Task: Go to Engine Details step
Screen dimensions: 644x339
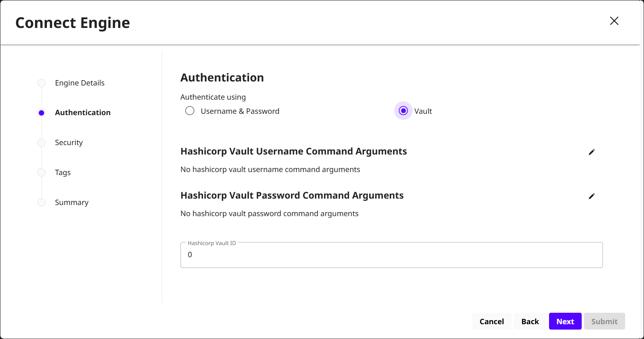Action: [79, 83]
